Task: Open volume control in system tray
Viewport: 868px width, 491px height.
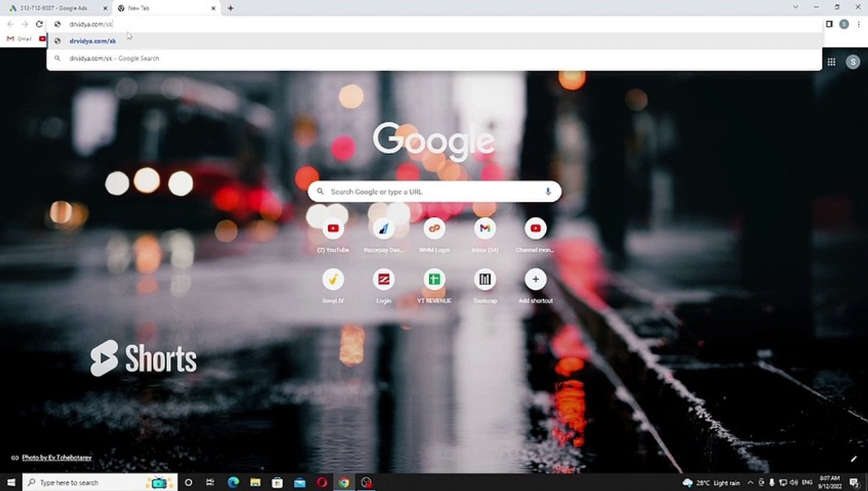Action: click(792, 482)
